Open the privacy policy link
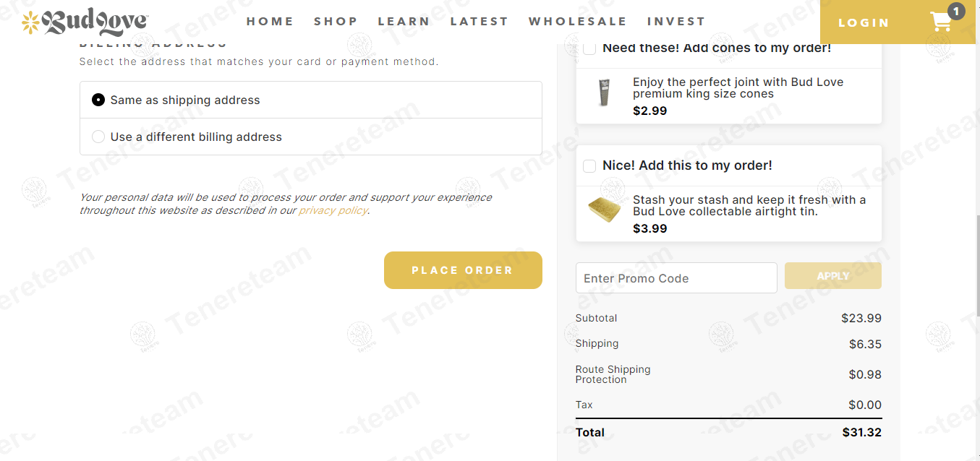980x461 pixels. point(333,211)
